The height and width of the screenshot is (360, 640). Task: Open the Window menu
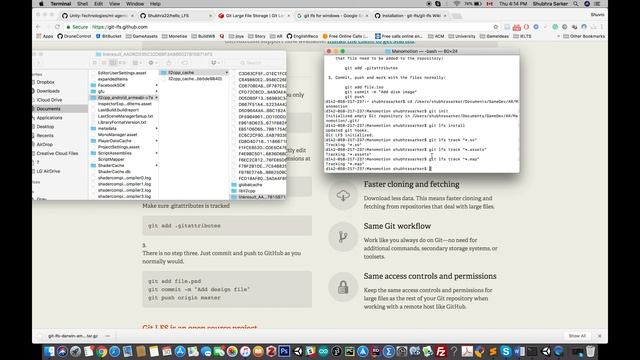tap(135, 4)
